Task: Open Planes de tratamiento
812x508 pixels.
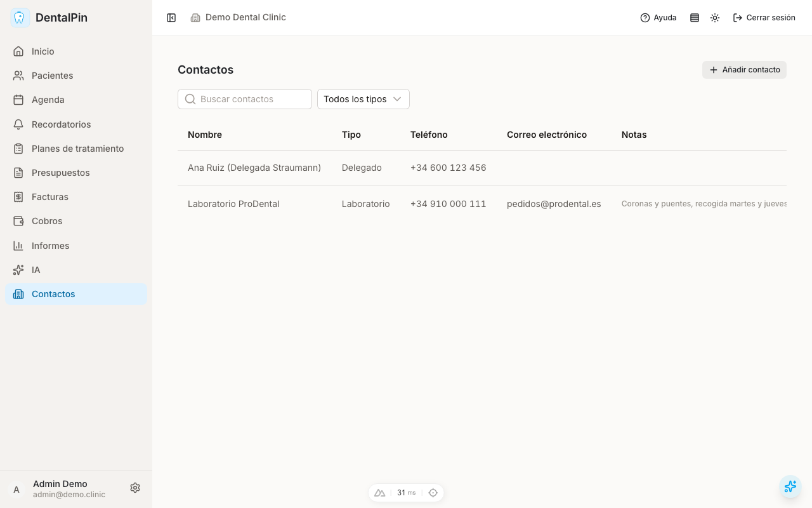Action: coord(76,149)
